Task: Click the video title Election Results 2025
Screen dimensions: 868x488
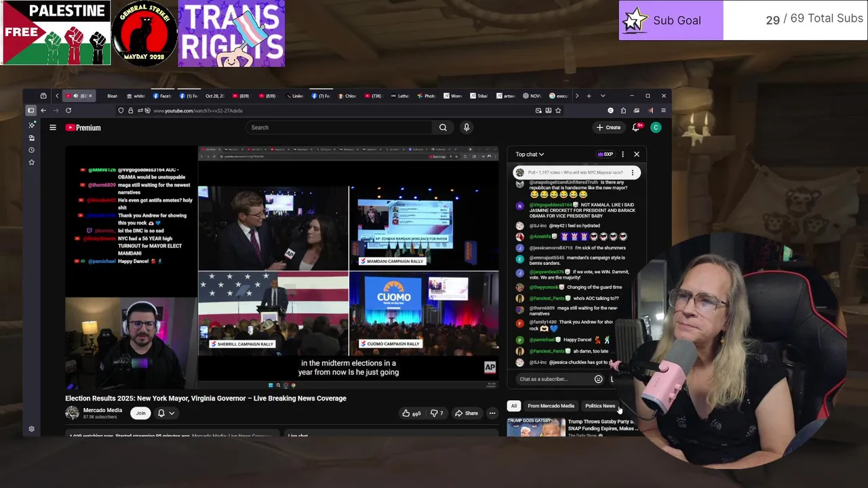Action: click(205, 399)
